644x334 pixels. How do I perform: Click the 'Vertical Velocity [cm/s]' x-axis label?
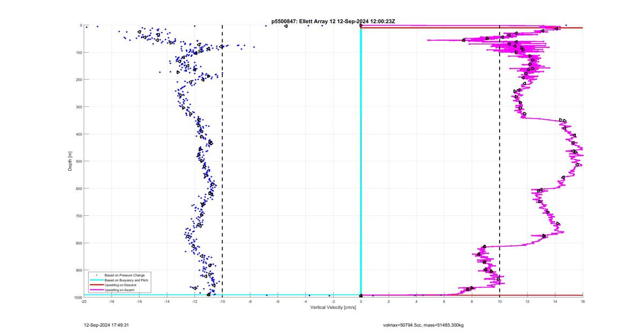(x=333, y=307)
